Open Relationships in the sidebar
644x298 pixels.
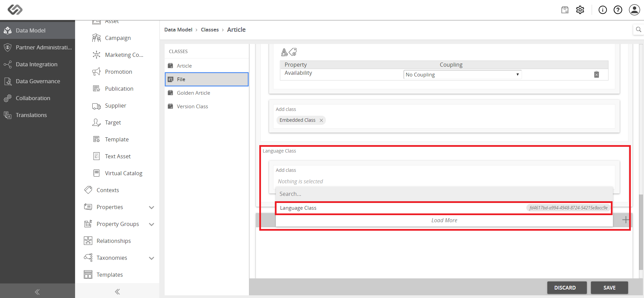(x=114, y=241)
